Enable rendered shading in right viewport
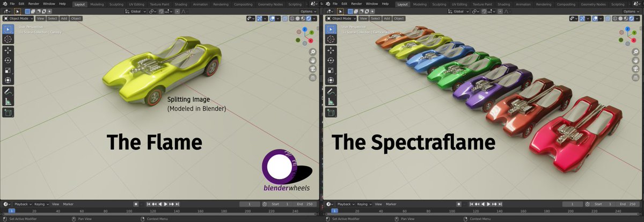Viewport: 644px width, 222px height. 632,18
